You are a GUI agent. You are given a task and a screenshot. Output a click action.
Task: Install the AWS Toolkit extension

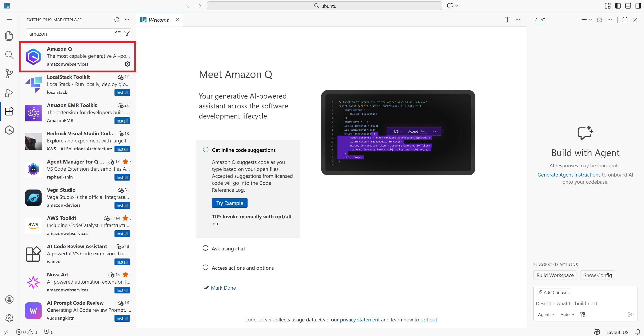122,234
